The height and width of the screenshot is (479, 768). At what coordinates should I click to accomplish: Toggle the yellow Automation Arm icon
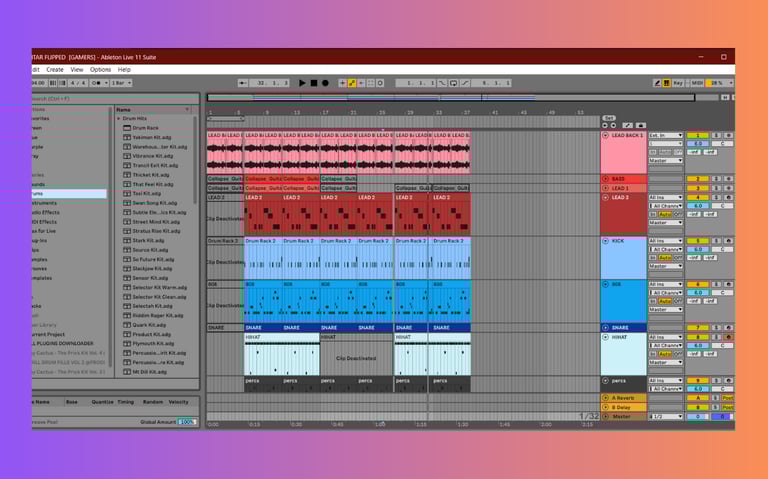352,83
